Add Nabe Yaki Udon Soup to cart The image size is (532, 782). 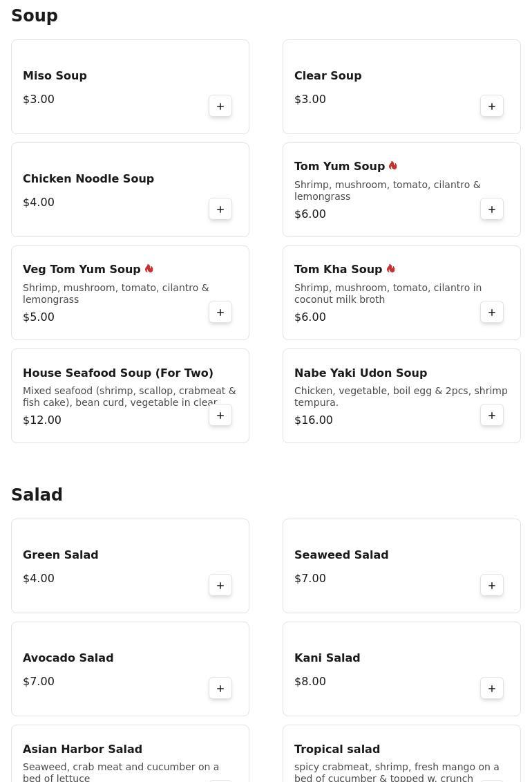coord(492,416)
